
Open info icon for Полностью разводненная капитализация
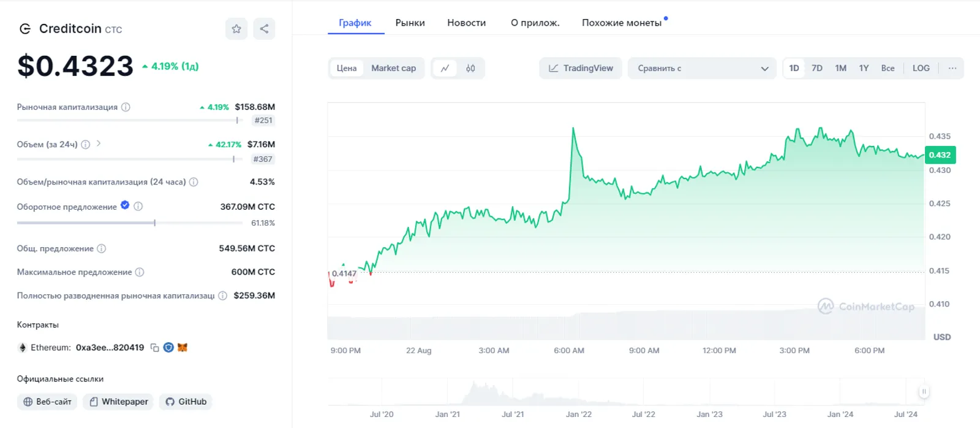coord(222,296)
